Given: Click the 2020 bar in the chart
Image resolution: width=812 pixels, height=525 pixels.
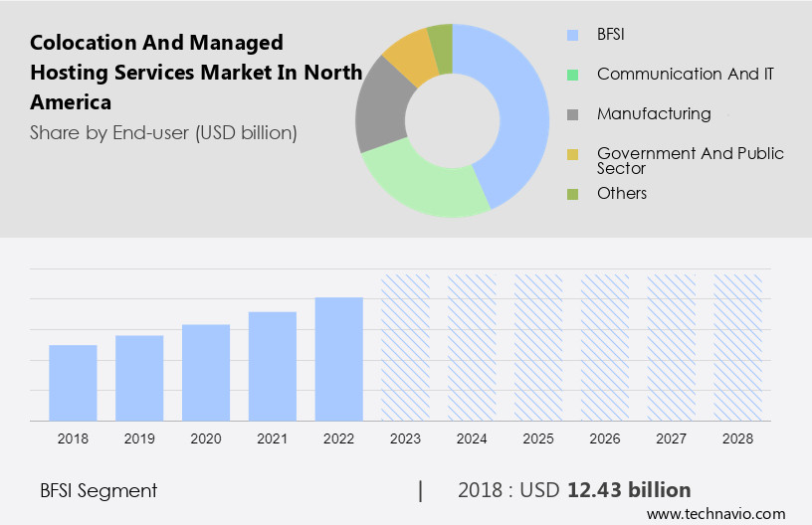Looking at the screenshot, I should 206,373.
